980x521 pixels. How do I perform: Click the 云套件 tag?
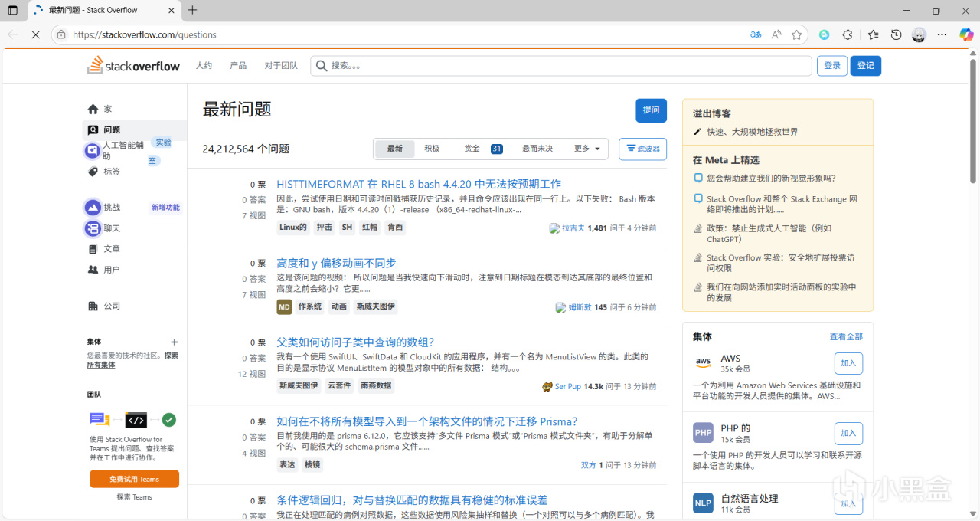pyautogui.click(x=339, y=386)
